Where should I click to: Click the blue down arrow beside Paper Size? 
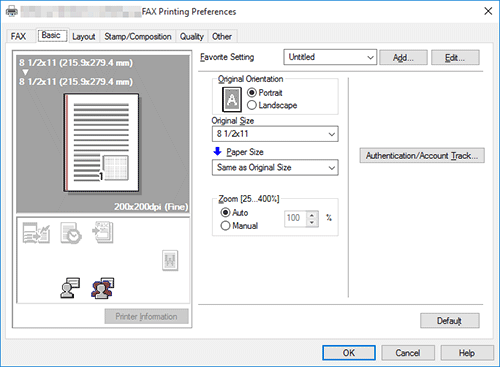pos(217,151)
